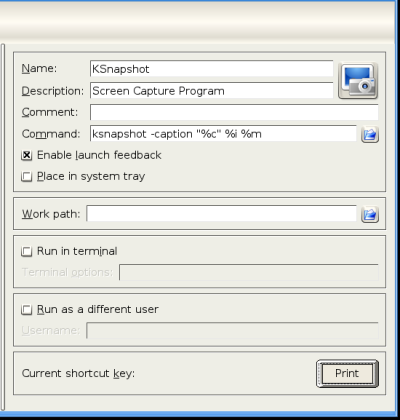Click the vertical splitter bar at left edge

click(x=3, y=227)
